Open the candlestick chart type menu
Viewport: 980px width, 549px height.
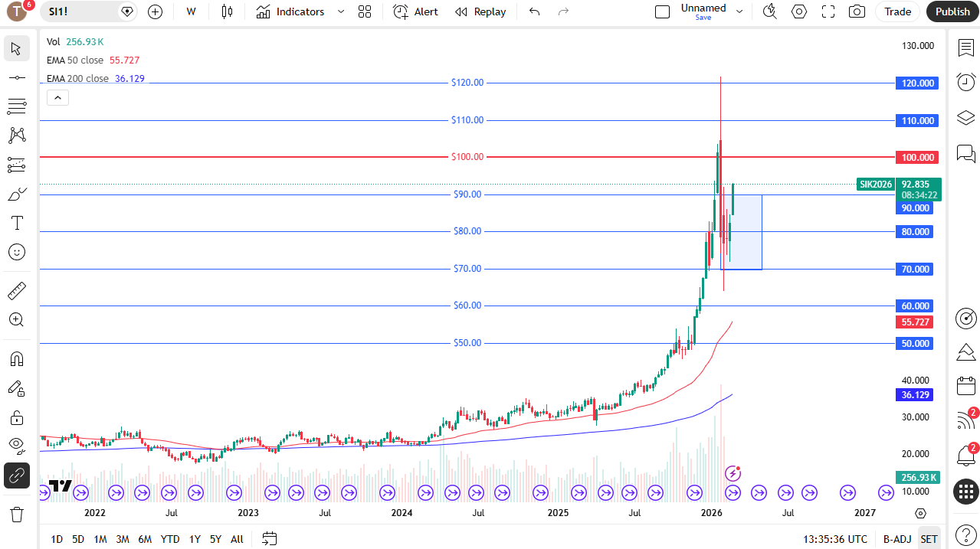pos(226,11)
